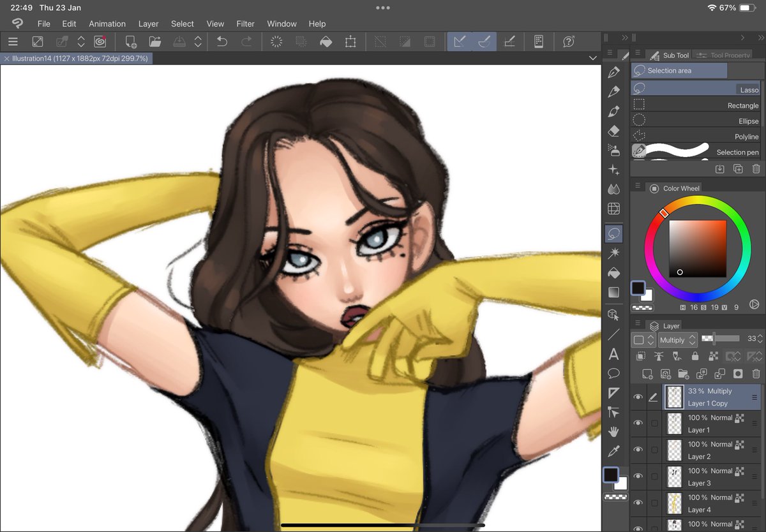
Task: Open the Multiply blend mode dropdown
Action: [677, 339]
